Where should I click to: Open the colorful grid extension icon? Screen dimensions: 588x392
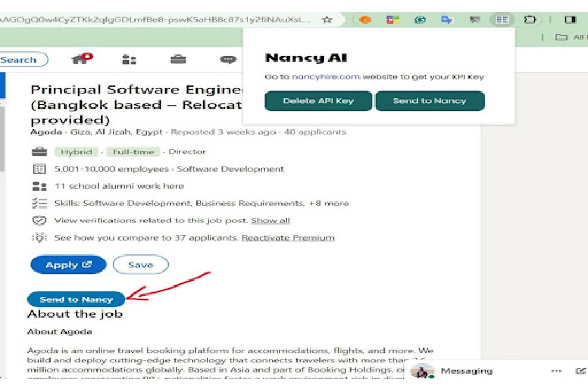(x=392, y=20)
